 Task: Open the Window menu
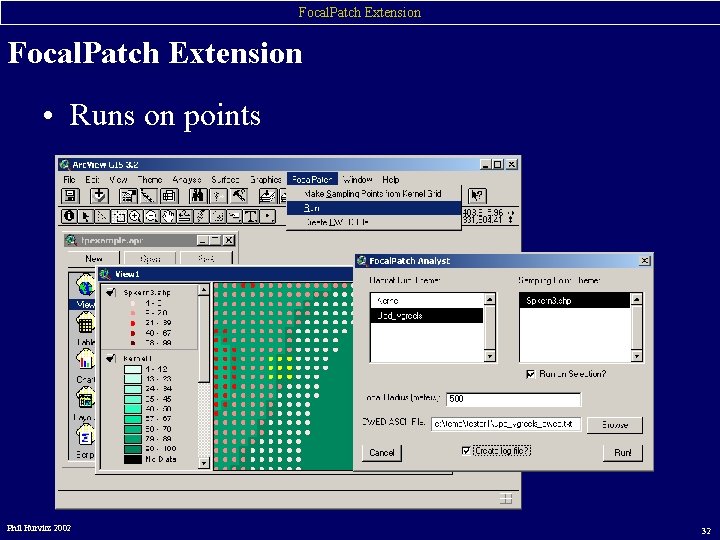[x=357, y=180]
